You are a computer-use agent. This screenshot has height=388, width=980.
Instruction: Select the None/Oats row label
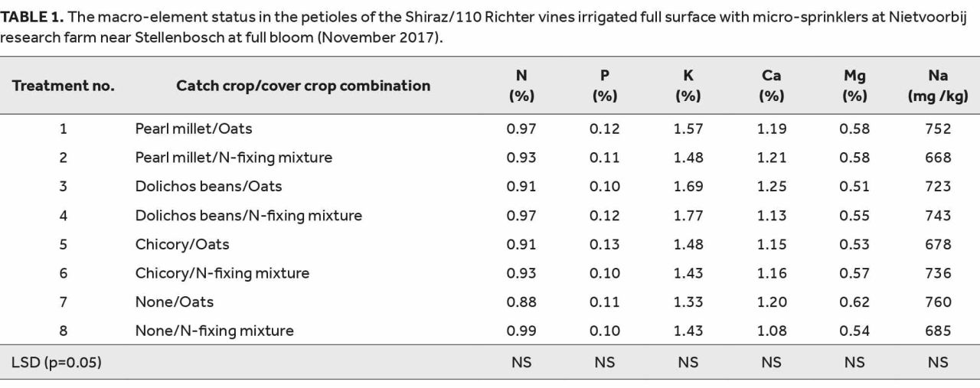174,302
